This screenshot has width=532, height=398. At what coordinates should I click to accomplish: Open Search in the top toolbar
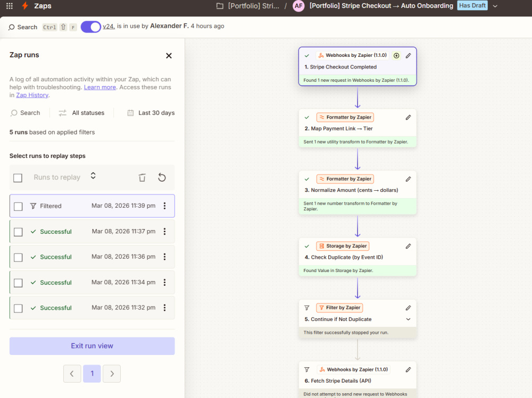coord(23,27)
